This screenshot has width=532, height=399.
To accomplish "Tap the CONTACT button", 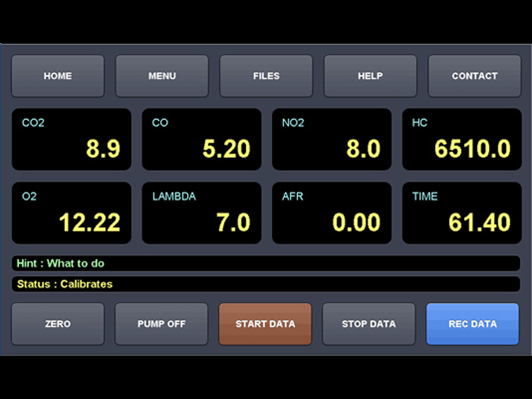I will [475, 76].
